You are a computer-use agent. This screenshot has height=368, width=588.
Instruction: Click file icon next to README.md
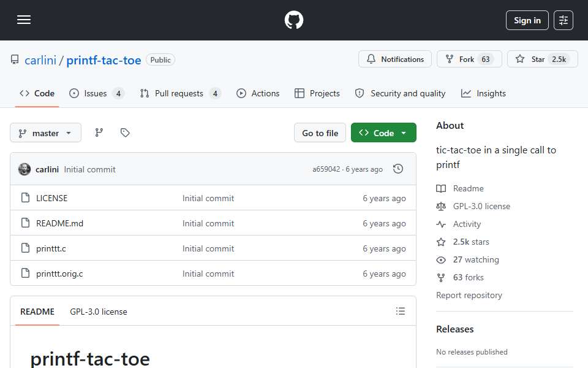pyautogui.click(x=26, y=223)
